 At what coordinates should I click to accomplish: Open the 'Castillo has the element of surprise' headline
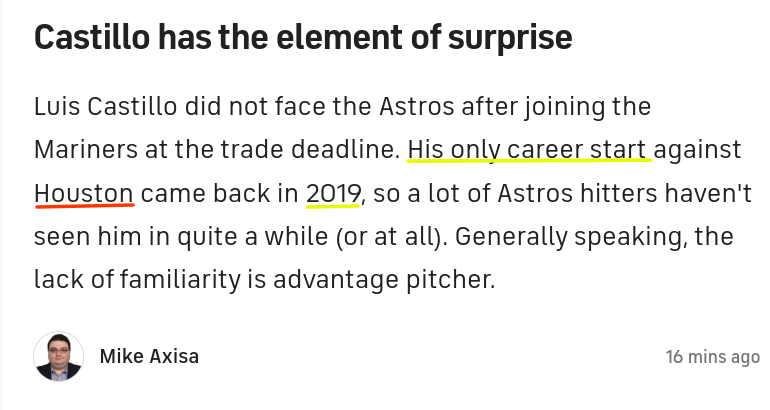(303, 37)
